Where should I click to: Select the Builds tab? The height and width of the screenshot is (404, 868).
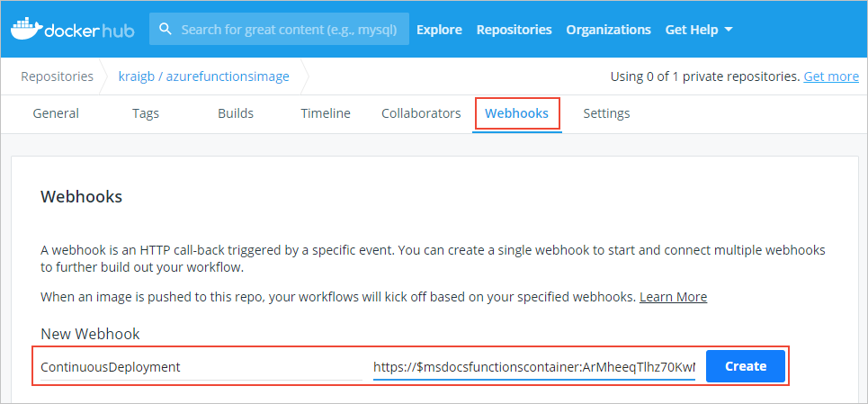[x=236, y=113]
